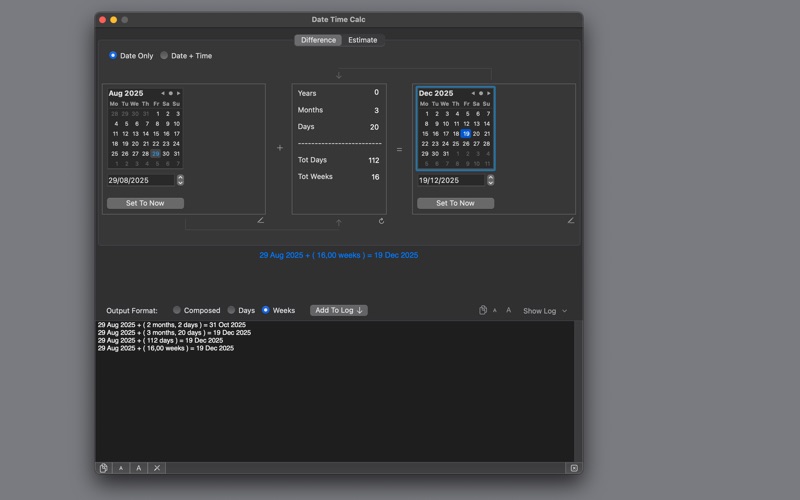The height and width of the screenshot is (500, 800).
Task: Click the Months value 3
Action: [377, 110]
